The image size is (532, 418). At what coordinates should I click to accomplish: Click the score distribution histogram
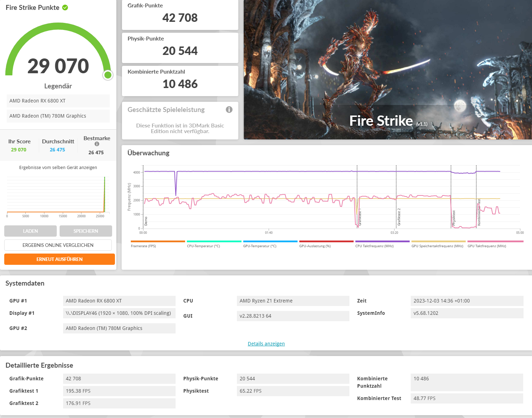click(x=58, y=196)
